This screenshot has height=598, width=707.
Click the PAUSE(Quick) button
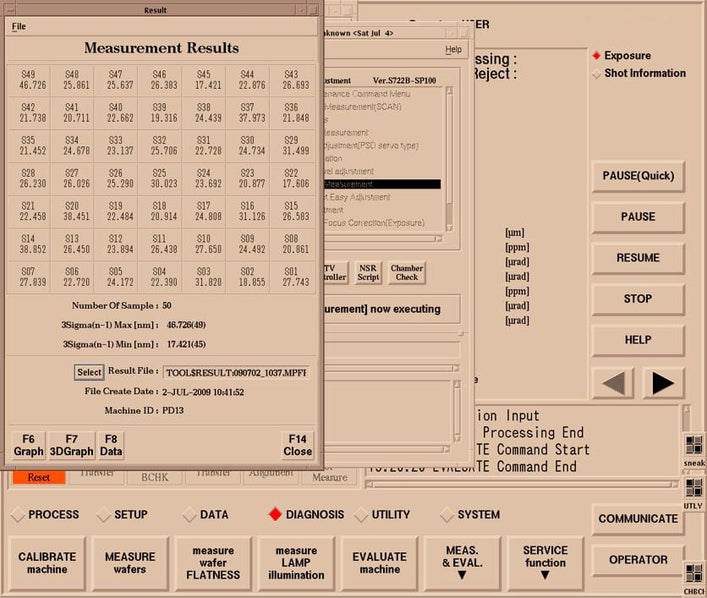click(x=638, y=175)
